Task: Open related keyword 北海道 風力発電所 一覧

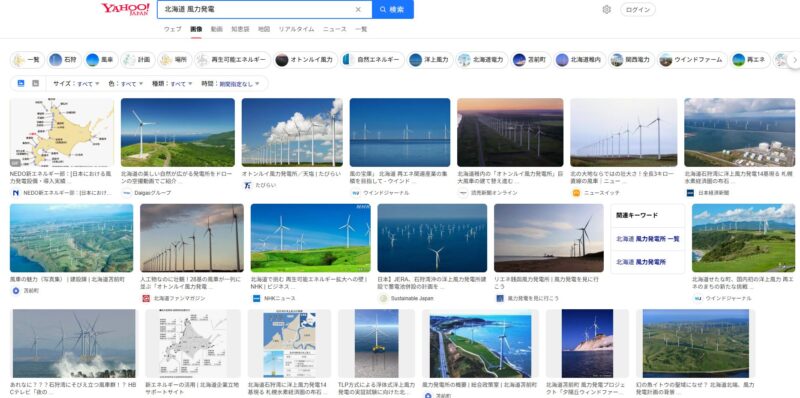Action: click(647, 239)
